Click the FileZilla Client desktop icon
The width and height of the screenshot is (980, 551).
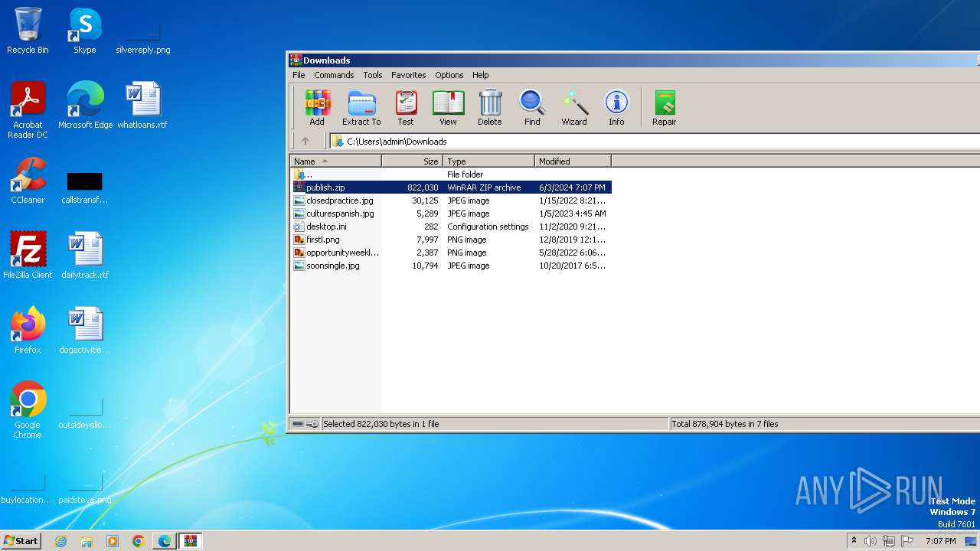point(28,255)
